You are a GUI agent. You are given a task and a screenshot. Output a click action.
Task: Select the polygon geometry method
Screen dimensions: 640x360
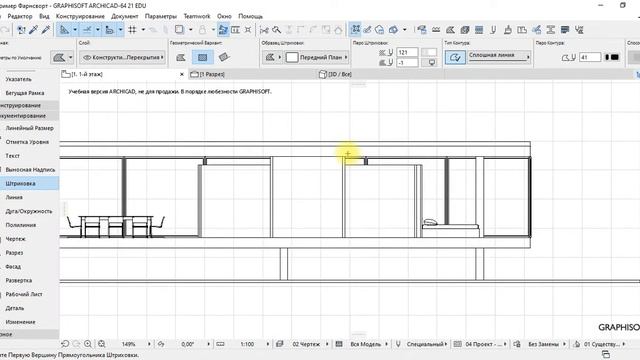[x=181, y=58]
